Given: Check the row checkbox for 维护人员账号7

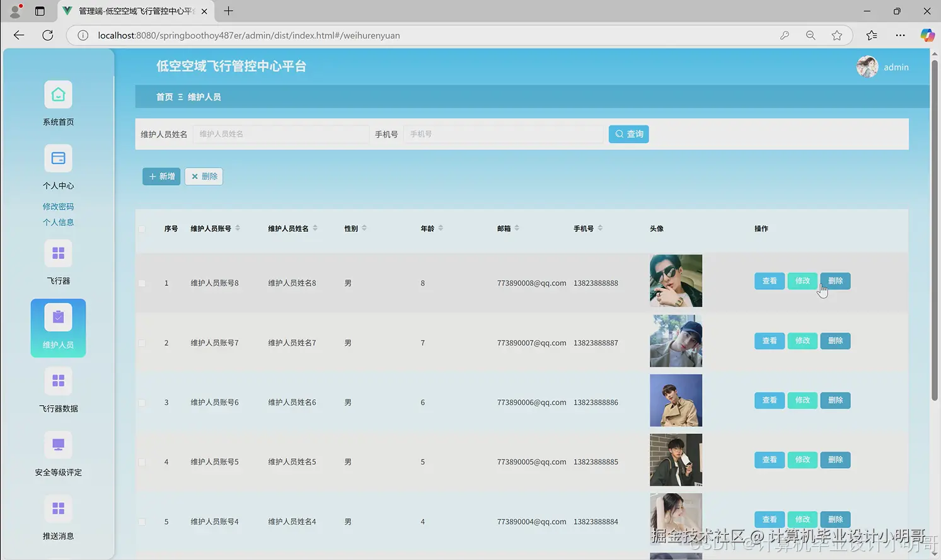Looking at the screenshot, I should 142,343.
